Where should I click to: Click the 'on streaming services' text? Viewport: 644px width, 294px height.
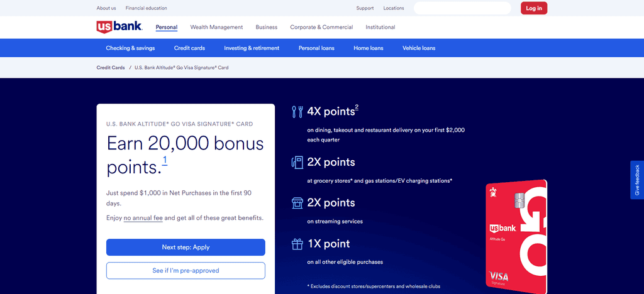click(335, 221)
